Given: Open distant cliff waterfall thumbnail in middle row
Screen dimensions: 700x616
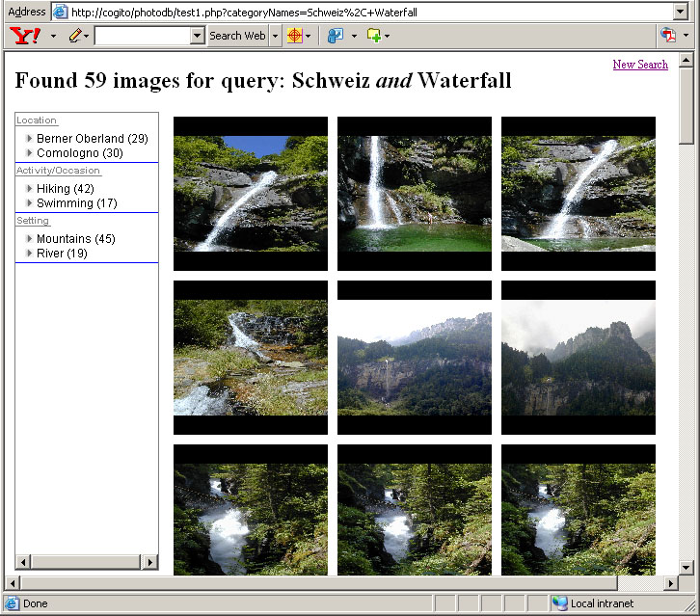Looking at the screenshot, I should pos(415,358).
